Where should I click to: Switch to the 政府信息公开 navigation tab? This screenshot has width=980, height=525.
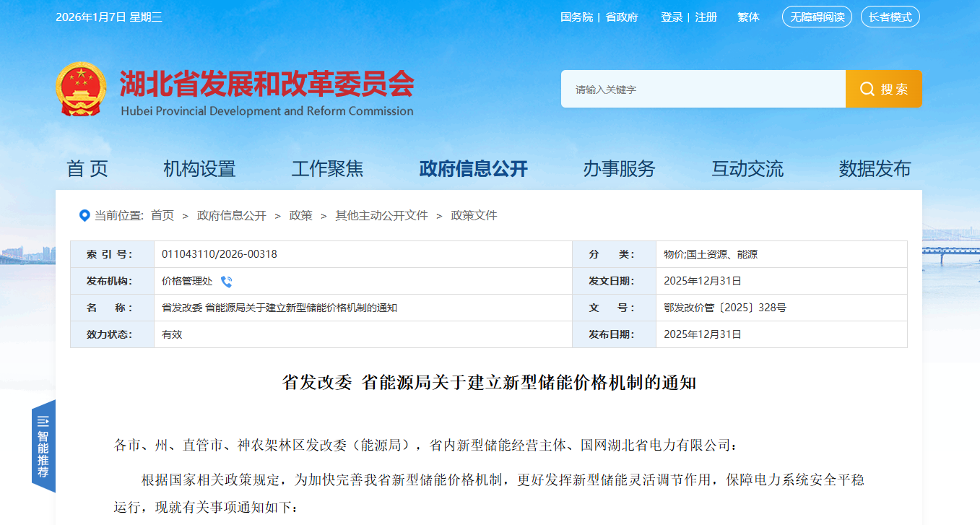472,168
